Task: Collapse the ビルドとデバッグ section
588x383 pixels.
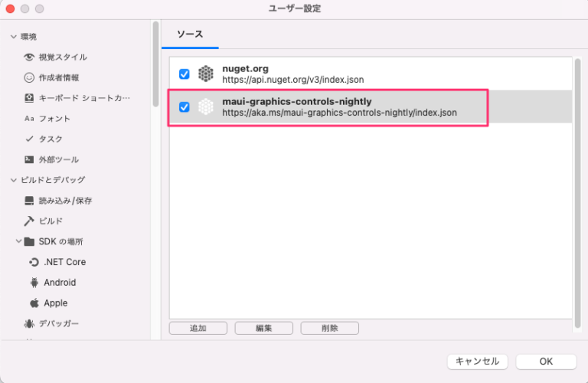Action: (x=14, y=180)
